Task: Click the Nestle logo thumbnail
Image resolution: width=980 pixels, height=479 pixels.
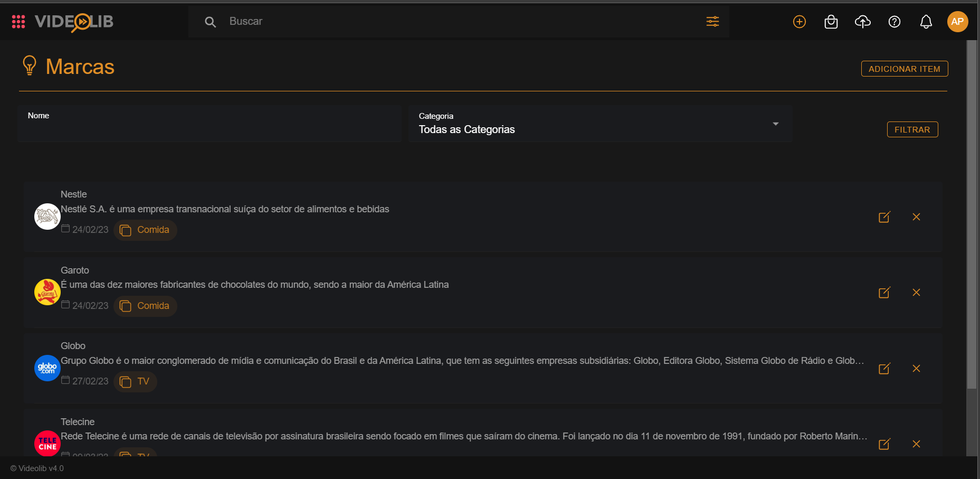Action: 47,217
